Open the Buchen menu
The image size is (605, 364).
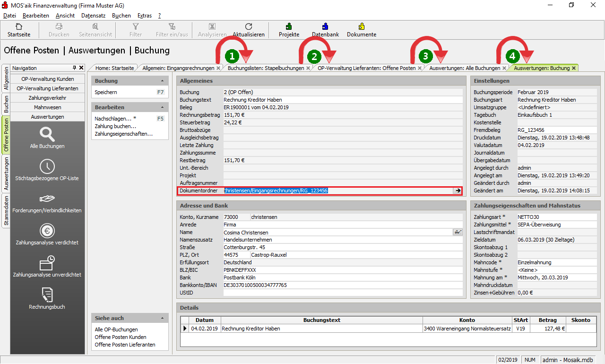tap(121, 16)
